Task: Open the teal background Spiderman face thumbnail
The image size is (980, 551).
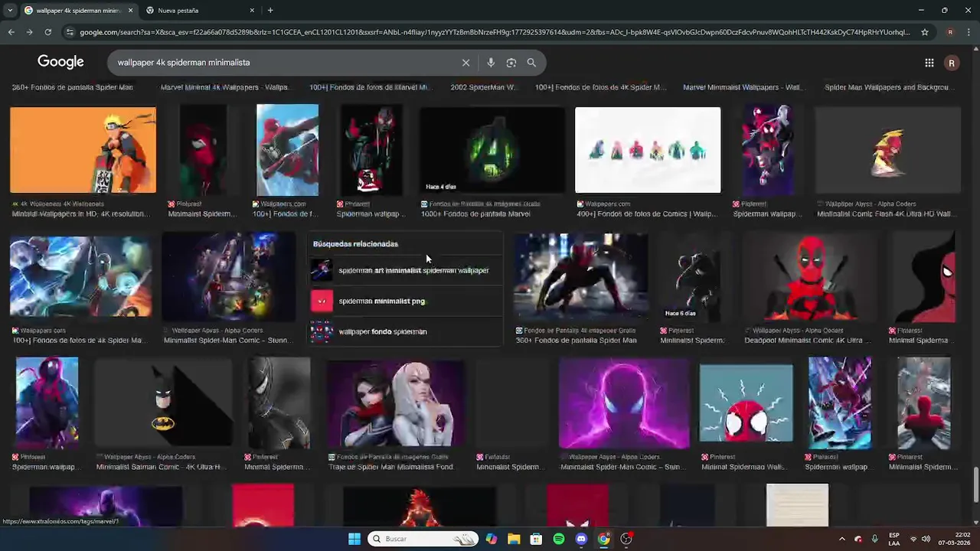Action: pos(746,403)
